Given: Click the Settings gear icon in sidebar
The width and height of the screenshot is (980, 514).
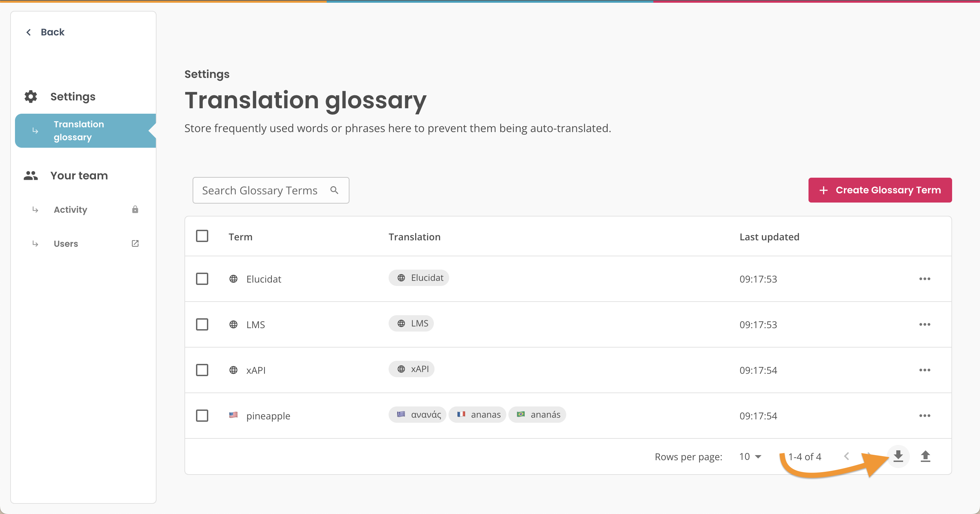Looking at the screenshot, I should tap(31, 97).
